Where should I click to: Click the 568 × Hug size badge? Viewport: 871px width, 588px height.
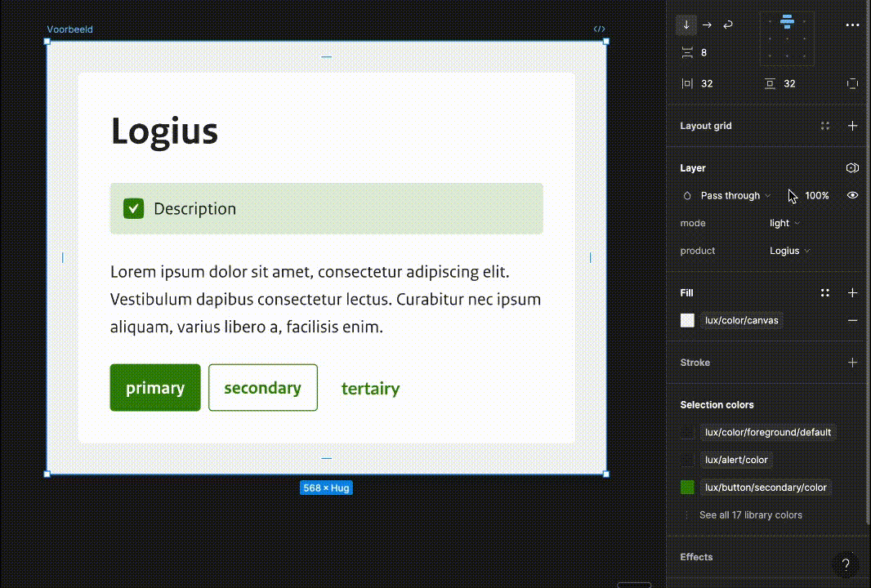pyautogui.click(x=326, y=488)
